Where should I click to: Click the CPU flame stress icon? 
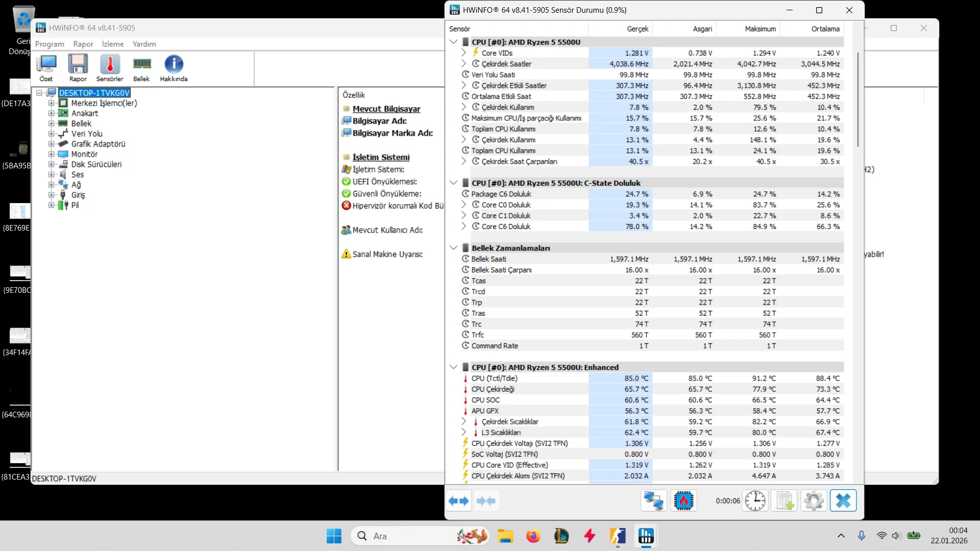(x=683, y=501)
